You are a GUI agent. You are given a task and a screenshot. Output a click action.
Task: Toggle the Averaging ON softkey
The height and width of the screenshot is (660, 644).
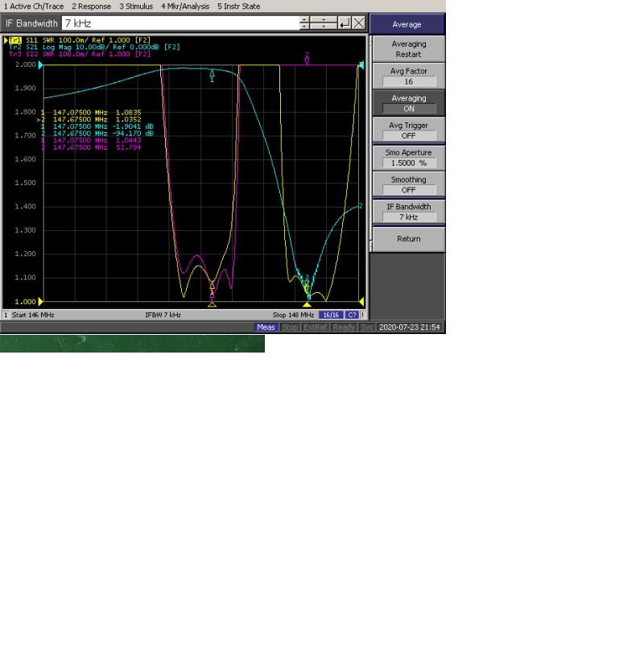click(409, 103)
